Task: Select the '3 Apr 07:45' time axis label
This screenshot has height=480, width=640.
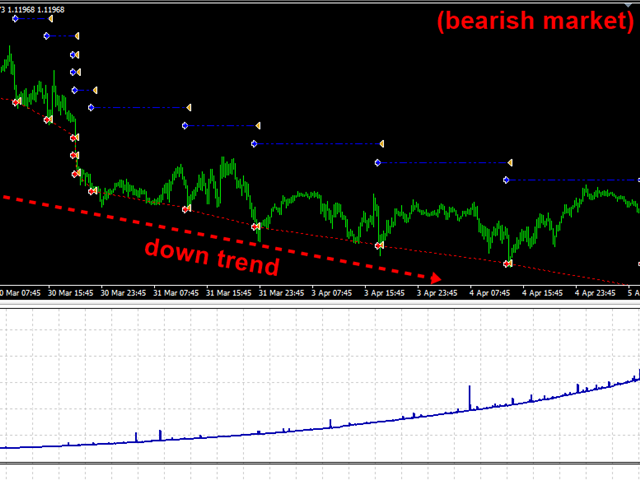Action: point(332,293)
